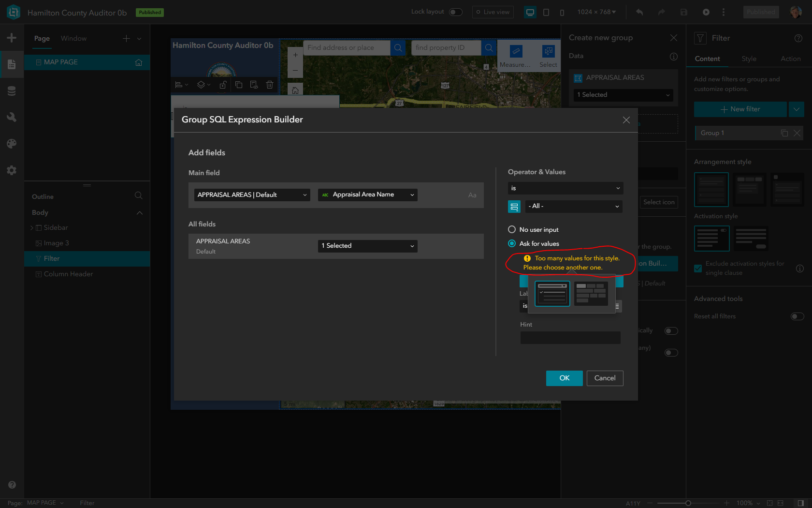Undo the last action
Screen dimensions: 812x508
tap(639, 12)
